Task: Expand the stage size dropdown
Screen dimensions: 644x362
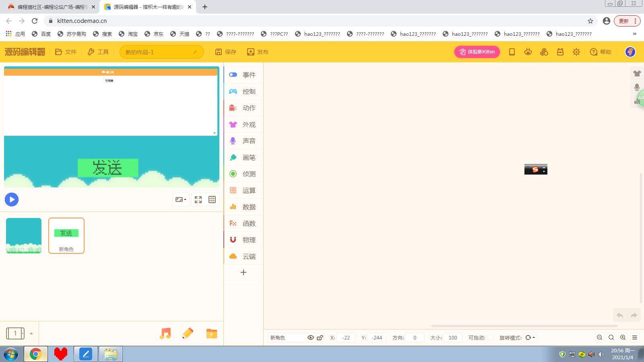Action: coord(181,200)
